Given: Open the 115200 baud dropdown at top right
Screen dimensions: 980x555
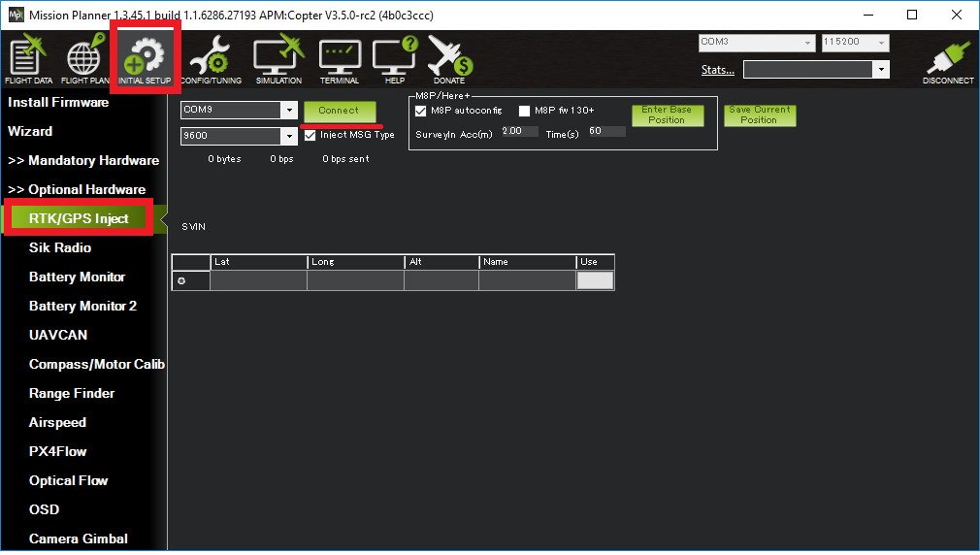Looking at the screenshot, I should (x=880, y=43).
